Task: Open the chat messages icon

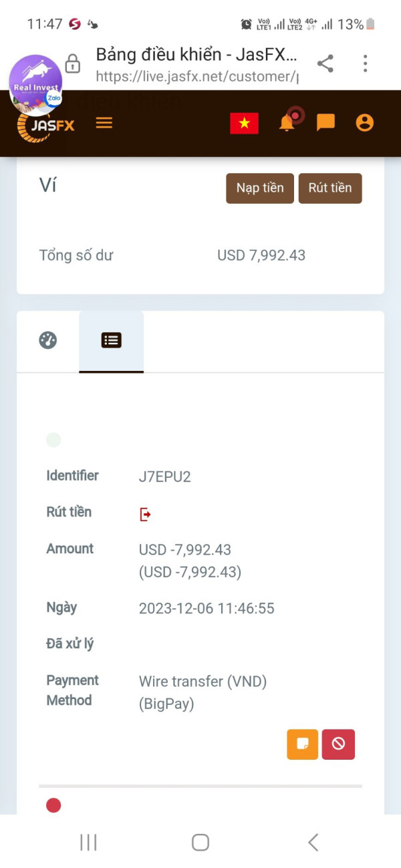Action: (x=325, y=123)
